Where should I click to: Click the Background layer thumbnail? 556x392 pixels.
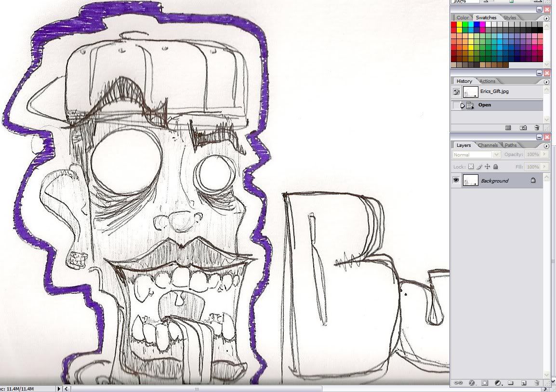471,181
